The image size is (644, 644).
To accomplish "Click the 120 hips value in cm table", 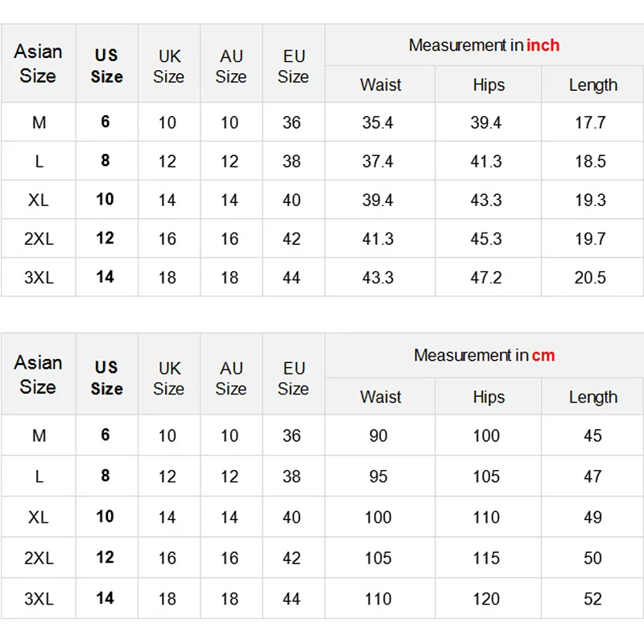I will 486,599.
